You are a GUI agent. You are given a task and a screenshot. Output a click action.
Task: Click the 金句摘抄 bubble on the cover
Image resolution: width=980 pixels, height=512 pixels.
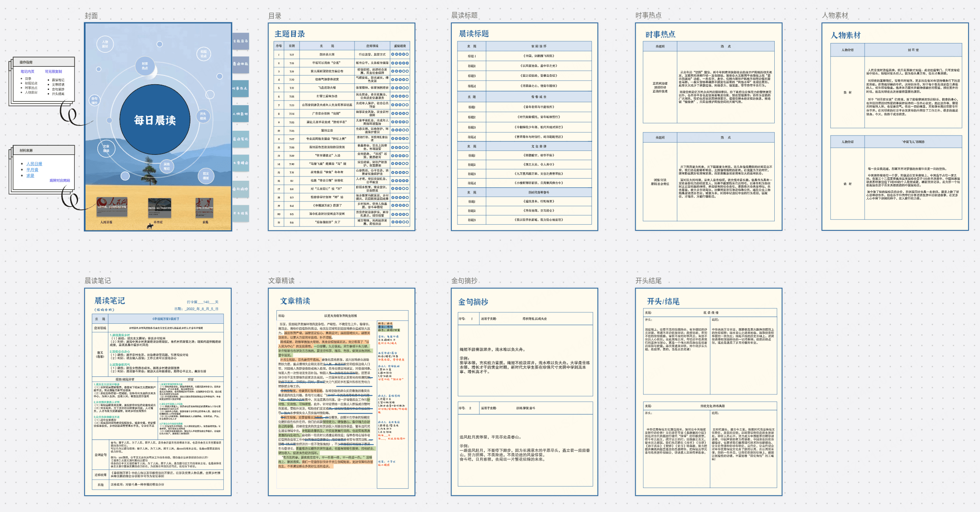coord(94,101)
